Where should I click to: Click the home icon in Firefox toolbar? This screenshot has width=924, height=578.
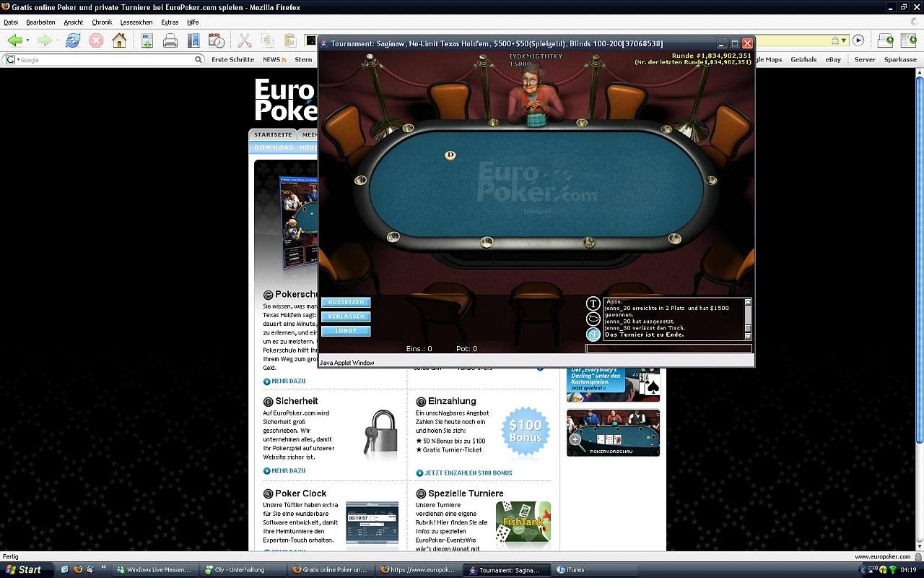tap(119, 40)
